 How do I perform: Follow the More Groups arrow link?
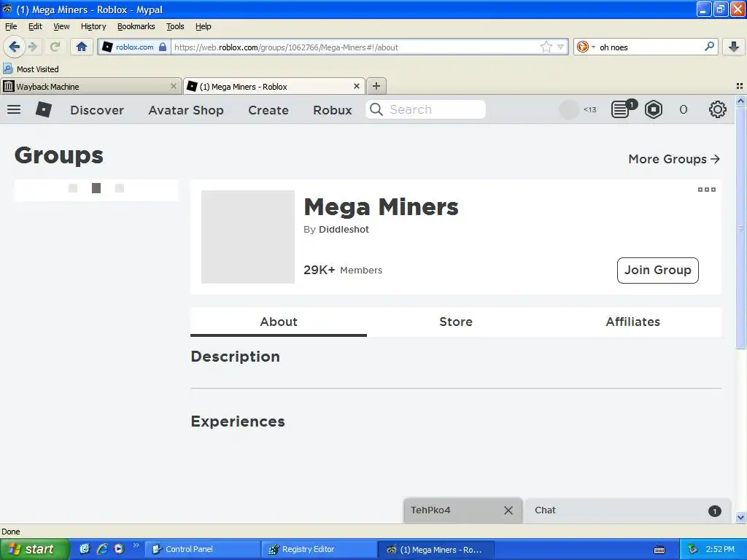[x=673, y=159]
